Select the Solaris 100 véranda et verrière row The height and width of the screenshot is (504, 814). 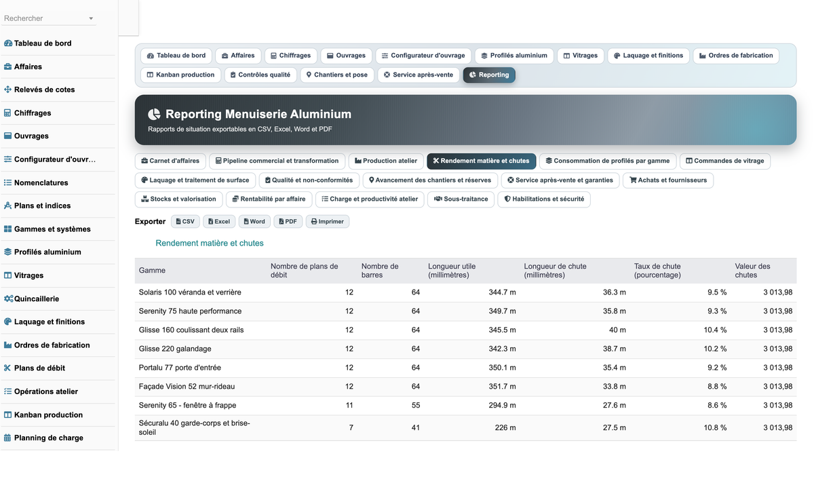(x=465, y=292)
